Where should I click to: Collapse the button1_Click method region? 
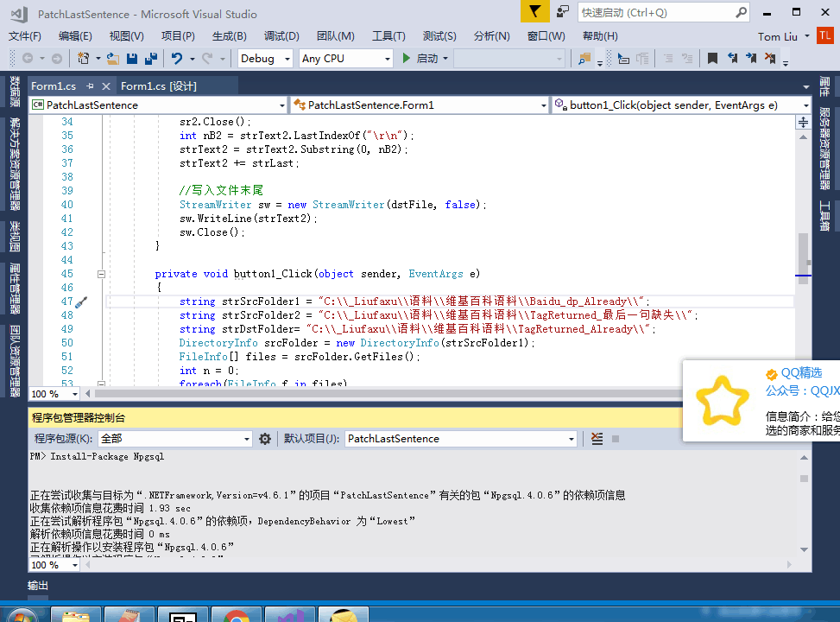pos(102,273)
